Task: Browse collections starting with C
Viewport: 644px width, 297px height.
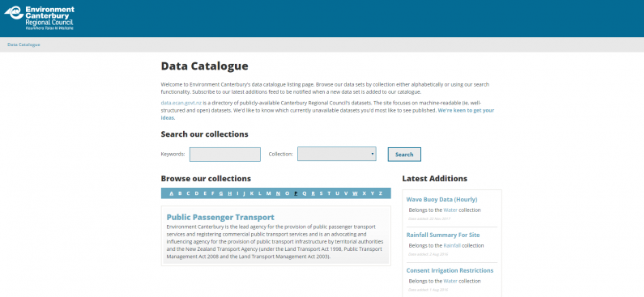Action: tap(188, 193)
